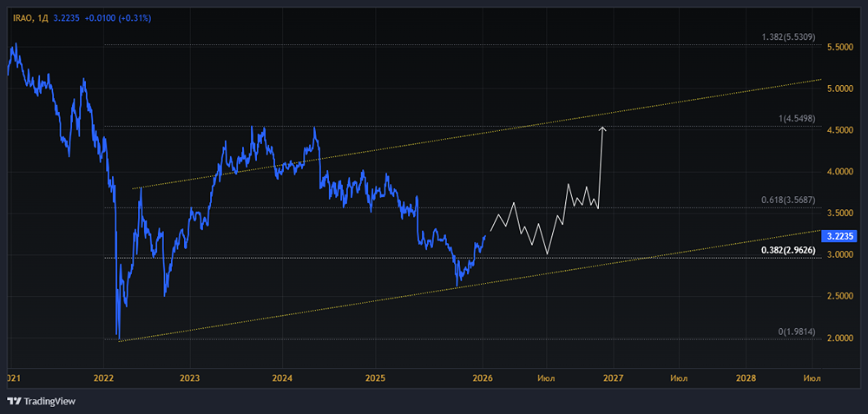Click the 0.618(3.5687) Fibonacci level label
Screen dimensions: 868x414
[789, 200]
